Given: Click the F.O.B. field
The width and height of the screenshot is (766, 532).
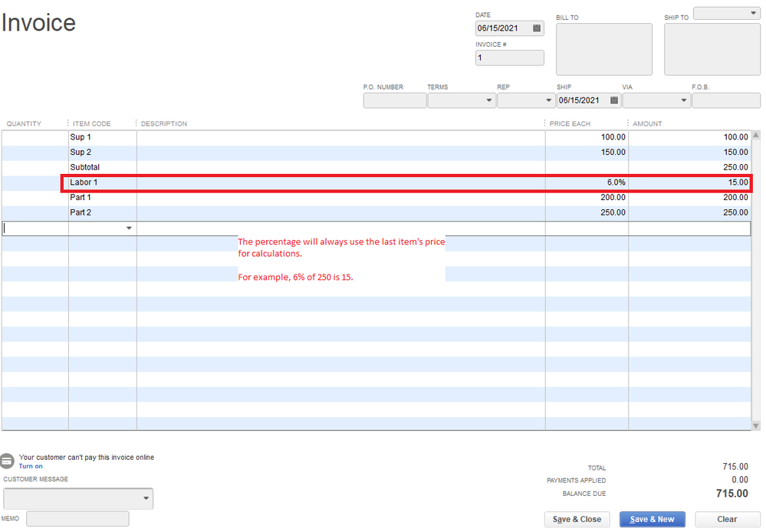Looking at the screenshot, I should (x=726, y=100).
